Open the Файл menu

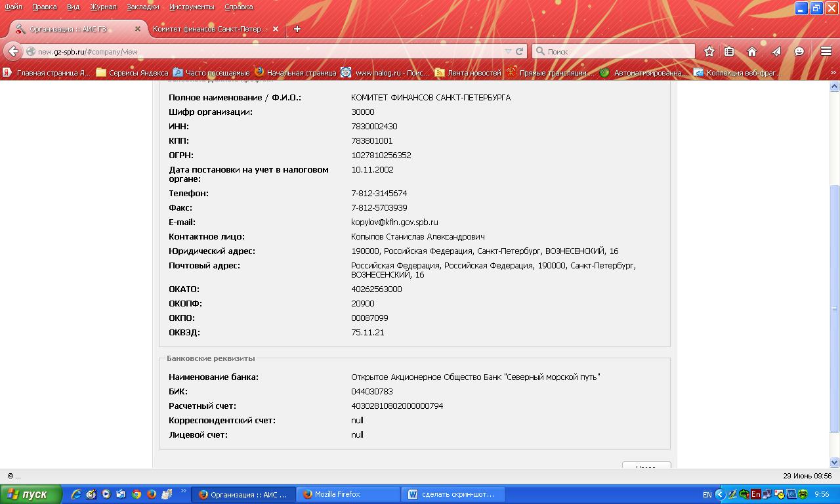[x=13, y=7]
